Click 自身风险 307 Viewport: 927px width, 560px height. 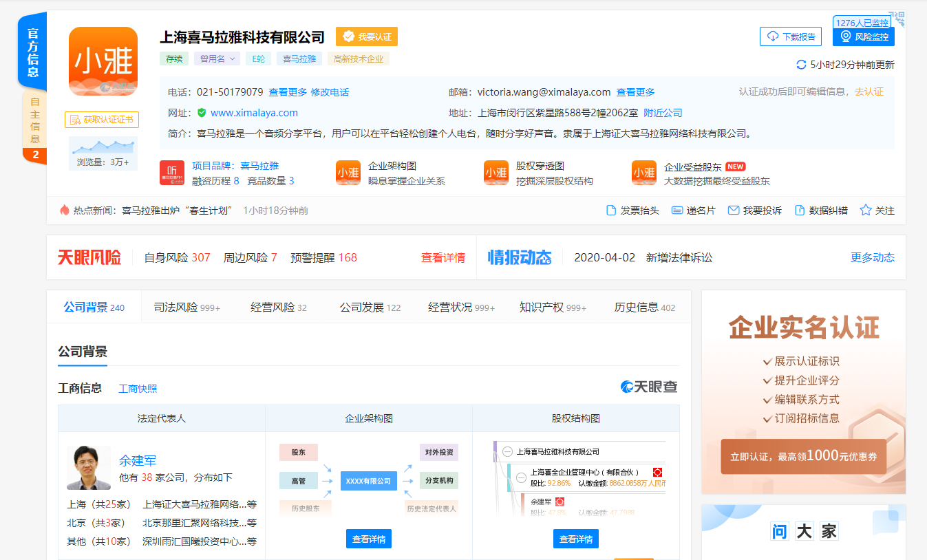coord(177,257)
